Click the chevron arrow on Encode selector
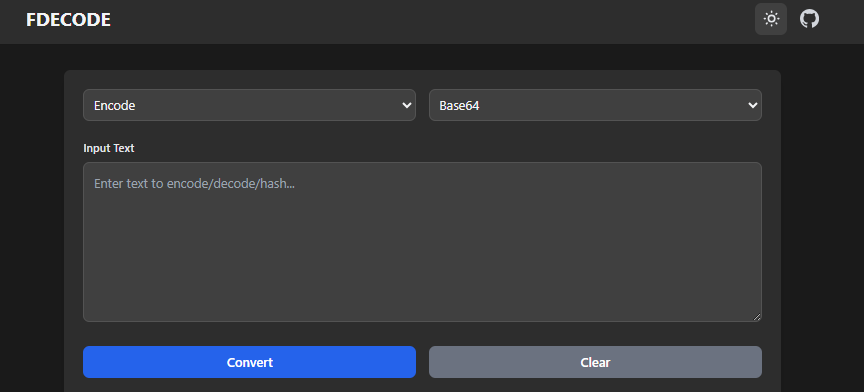Image resolution: width=864 pixels, height=392 pixels. 407,105
